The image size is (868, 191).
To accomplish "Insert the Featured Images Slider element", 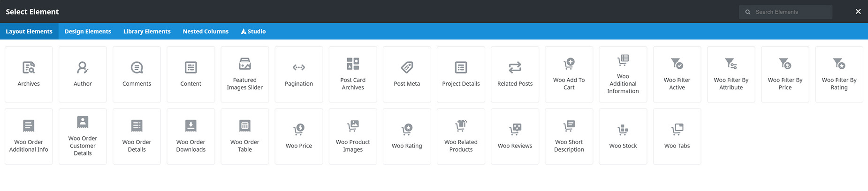I will coord(245,74).
